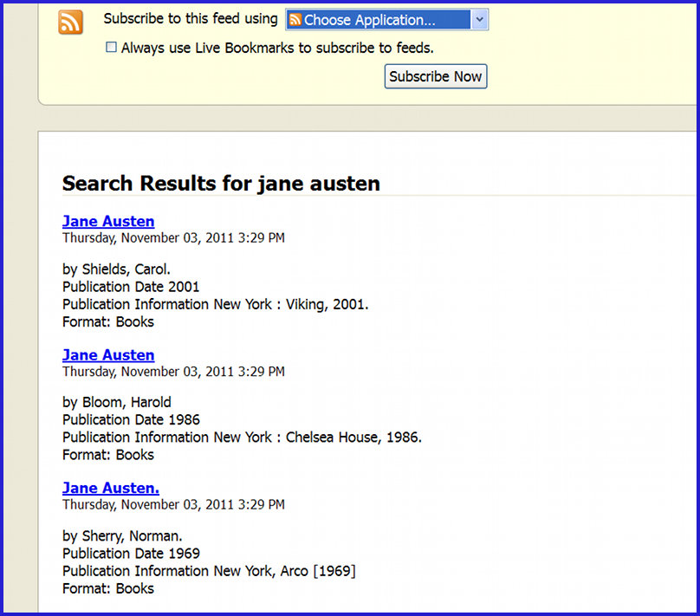Open the Choose Application dropdown
Image resolution: width=700 pixels, height=616 pixels.
(386, 20)
